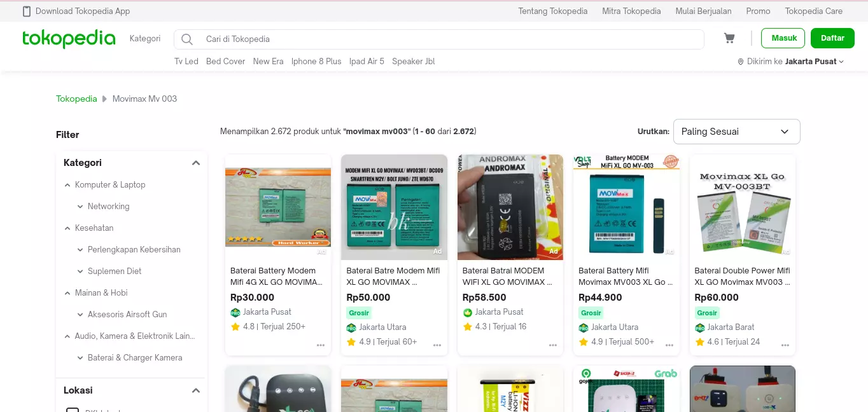The height and width of the screenshot is (412, 868).
Task: Open the Rp44.900 Battery Modem MV-003 image
Action: pos(626,207)
